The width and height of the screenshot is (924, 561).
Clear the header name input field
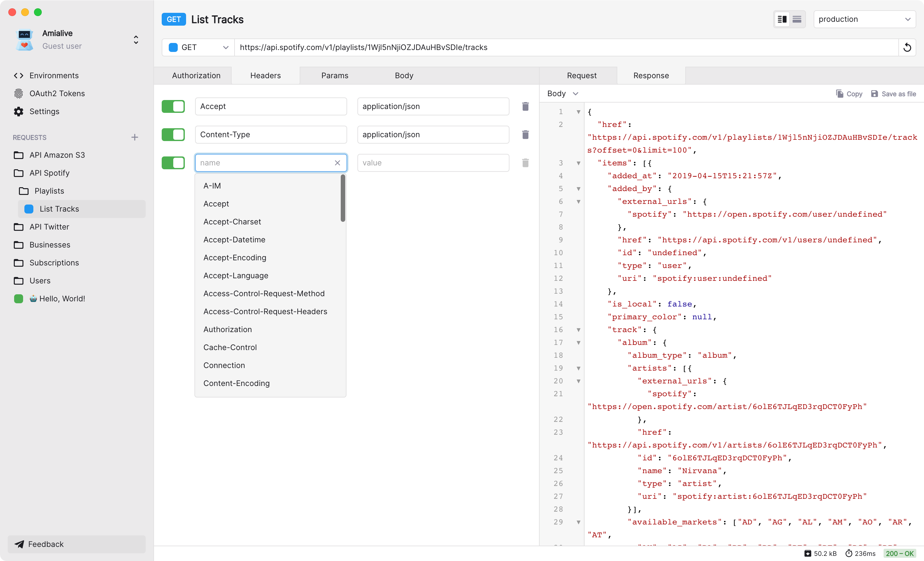338,163
